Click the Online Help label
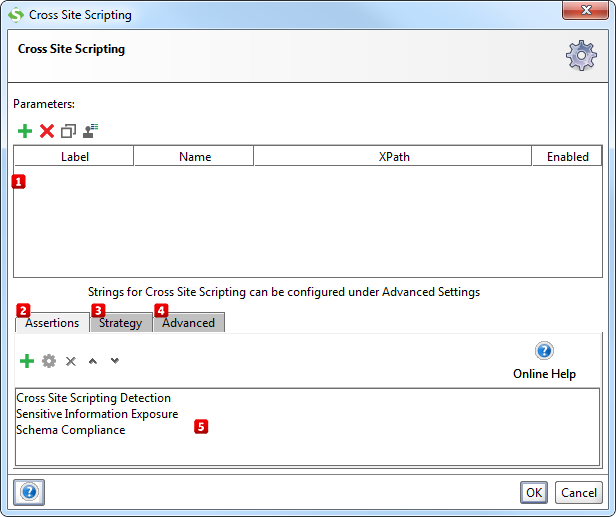The height and width of the screenshot is (517, 616). click(544, 374)
